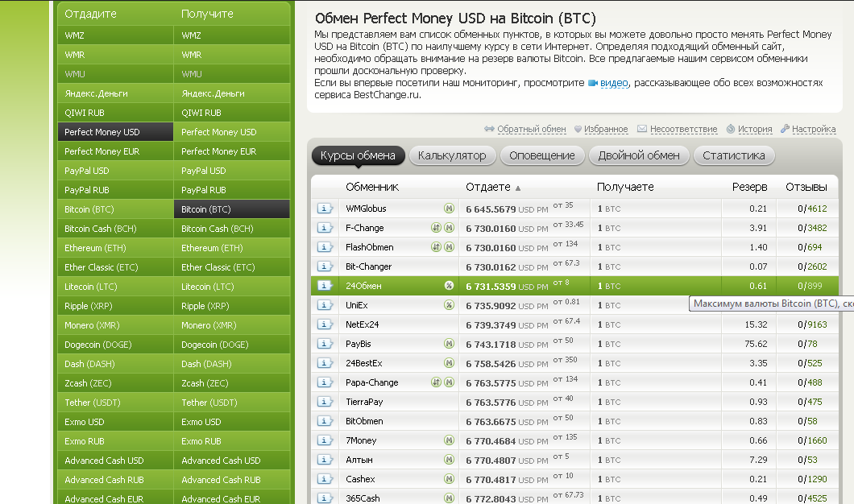Sort by the Получаете column header
854x504 pixels.
pos(625,188)
